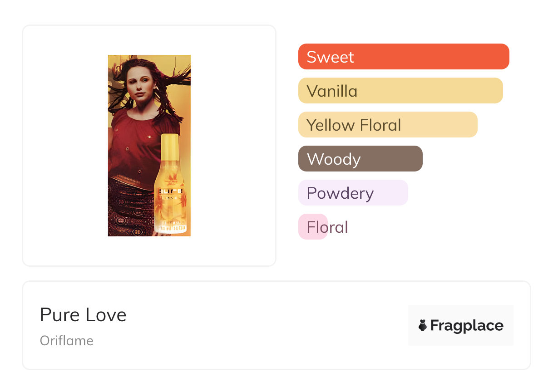The height and width of the screenshot is (392, 553).
Task: Select the Vanilla accord bar
Action: [x=400, y=91]
